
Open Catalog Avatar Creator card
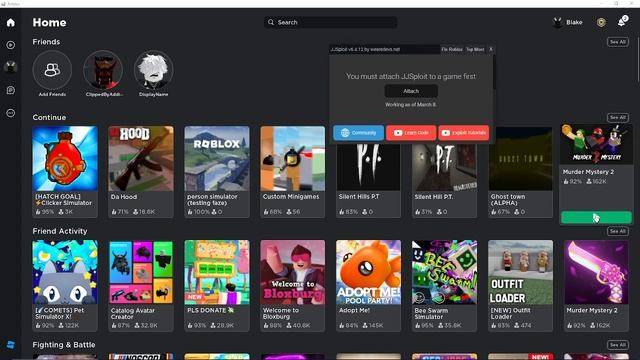[x=141, y=285]
